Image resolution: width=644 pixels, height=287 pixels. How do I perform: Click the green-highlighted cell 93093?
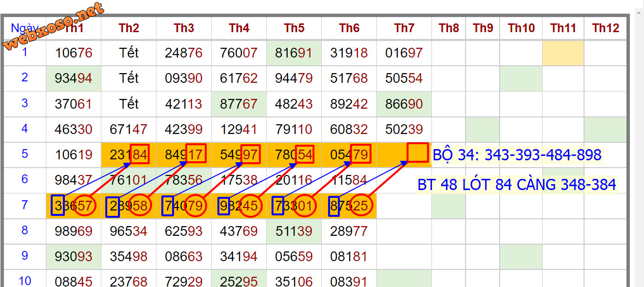74,257
